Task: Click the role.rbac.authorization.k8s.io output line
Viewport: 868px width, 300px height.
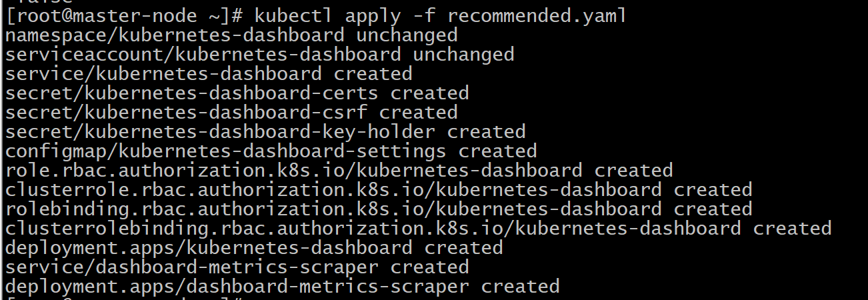Action: (x=339, y=170)
